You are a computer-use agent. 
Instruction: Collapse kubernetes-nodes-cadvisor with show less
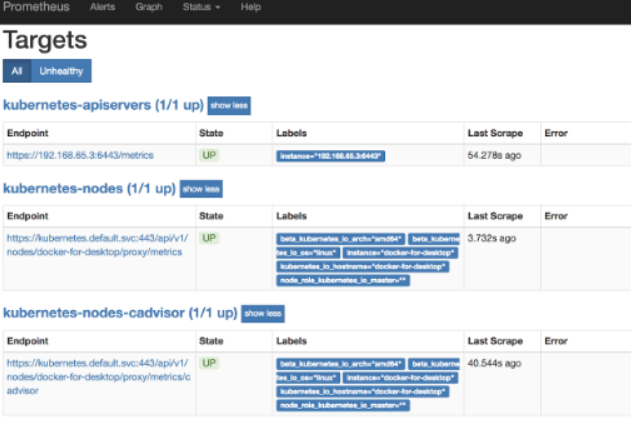pos(263,313)
